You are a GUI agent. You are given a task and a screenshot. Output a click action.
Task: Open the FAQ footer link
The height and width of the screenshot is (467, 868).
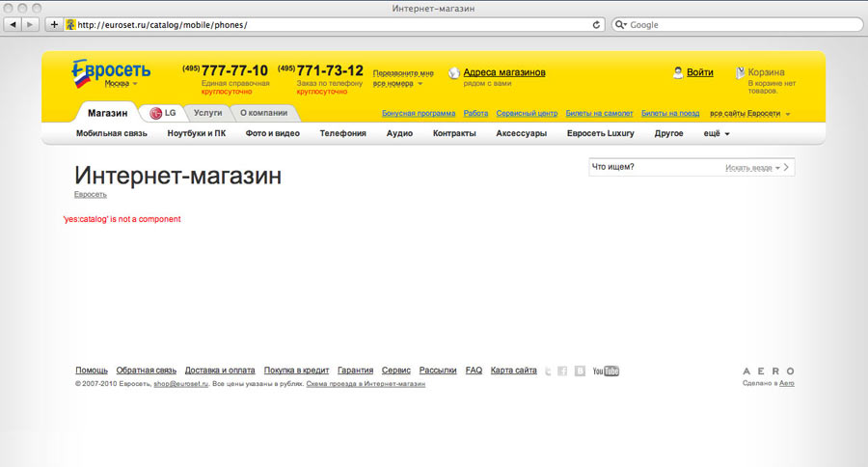(474, 371)
